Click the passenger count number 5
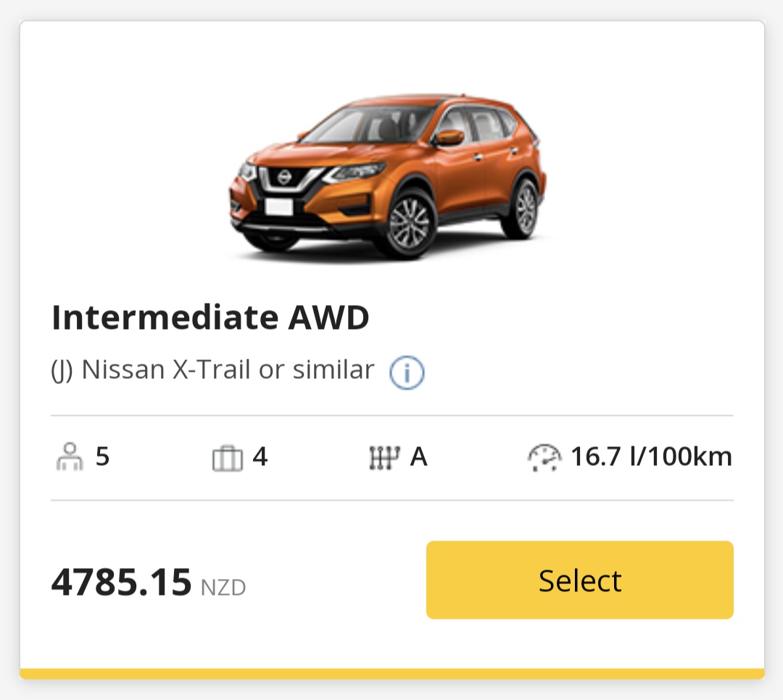 pyautogui.click(x=102, y=457)
